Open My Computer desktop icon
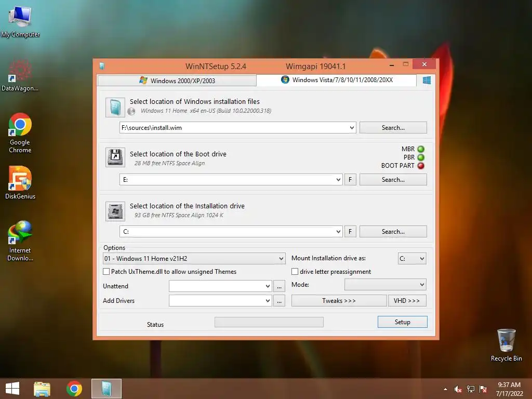Viewport: 532px width, 399px height. coord(20,21)
